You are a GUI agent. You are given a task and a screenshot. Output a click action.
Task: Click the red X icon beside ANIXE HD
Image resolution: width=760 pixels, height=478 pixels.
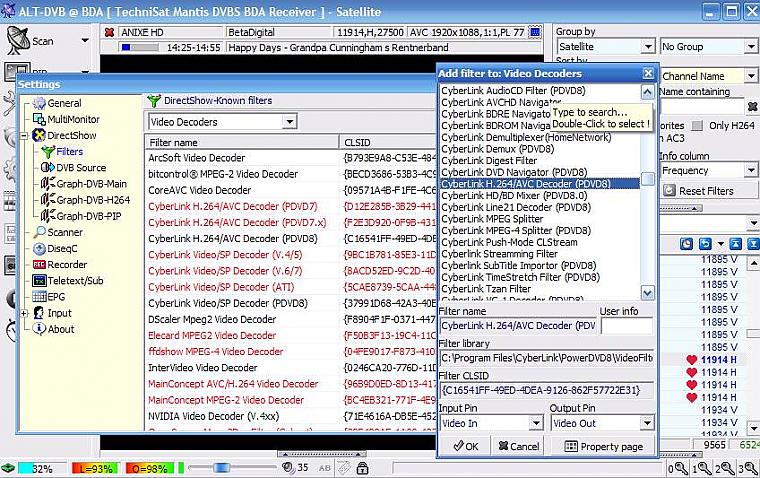point(109,32)
